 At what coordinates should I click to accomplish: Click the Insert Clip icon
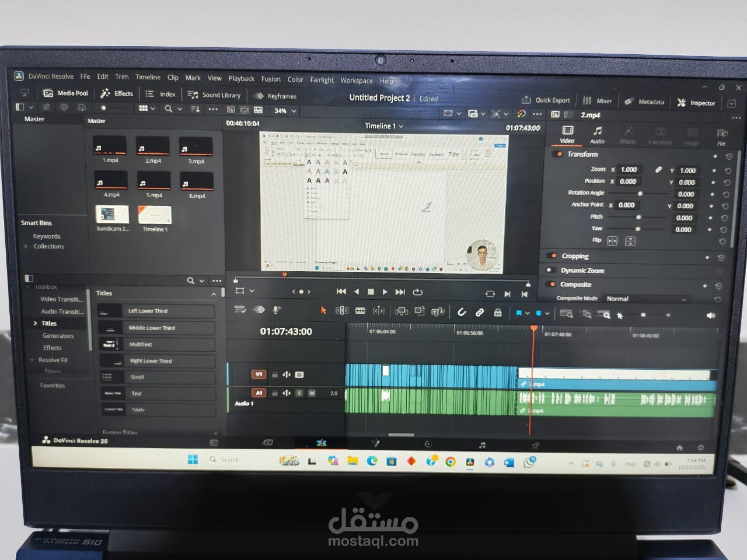(x=401, y=311)
